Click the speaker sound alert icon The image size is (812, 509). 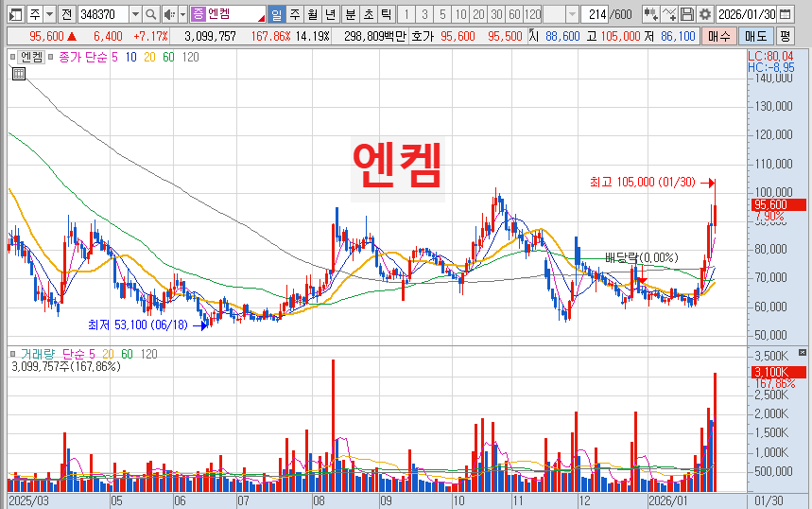click(x=169, y=14)
